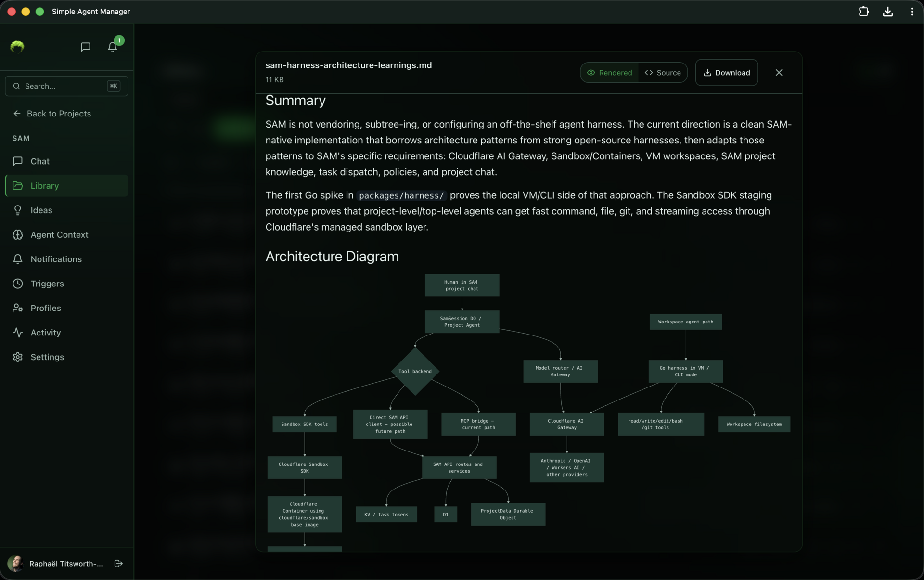Click the 'Workspace filesystem' node
924x580 pixels.
point(754,425)
